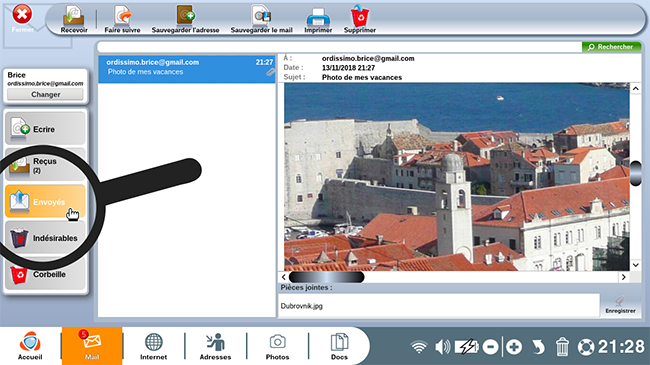
Task: Open the Corbeille folder
Action: pos(45,274)
